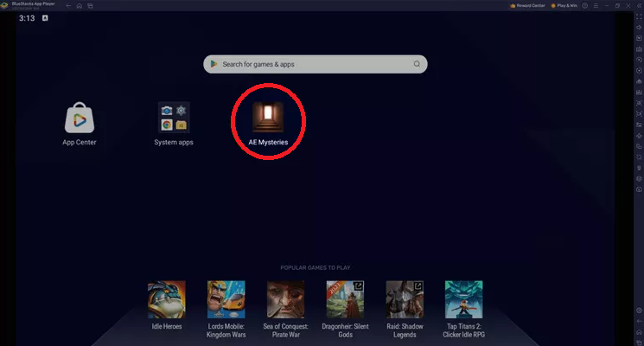Click the volume speaker icon in sidebar
This screenshot has height=346, width=644.
pyautogui.click(x=639, y=27)
